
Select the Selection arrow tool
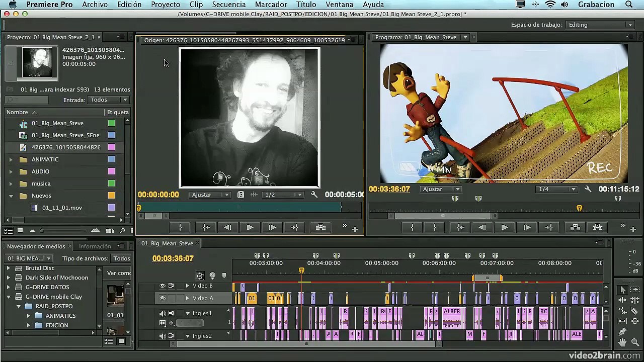(622, 290)
